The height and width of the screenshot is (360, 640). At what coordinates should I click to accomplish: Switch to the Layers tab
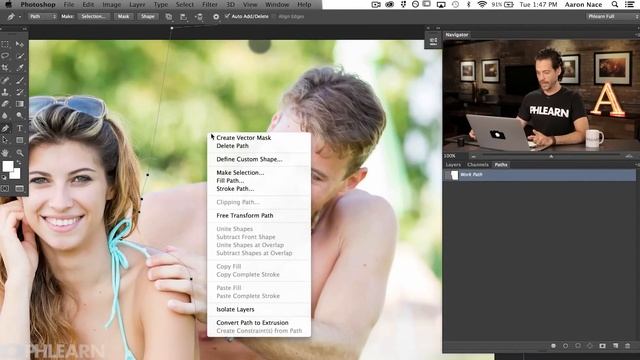click(453, 165)
